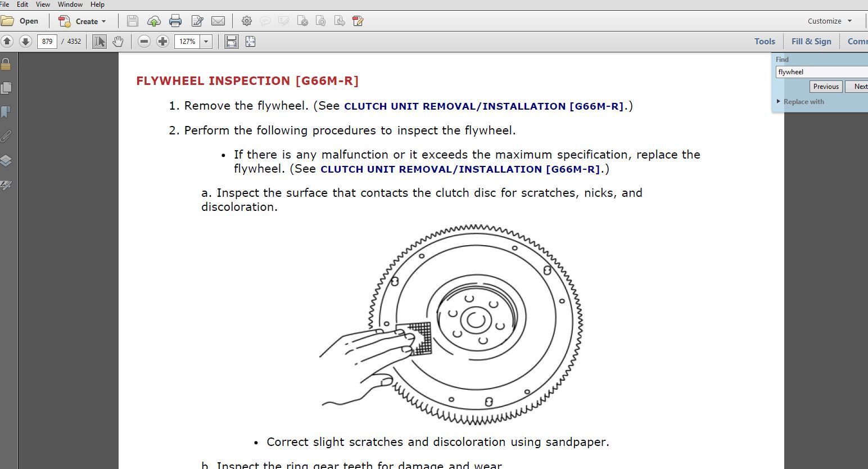Open the Fill & Sign pane
The width and height of the screenshot is (868, 469).
[811, 42]
